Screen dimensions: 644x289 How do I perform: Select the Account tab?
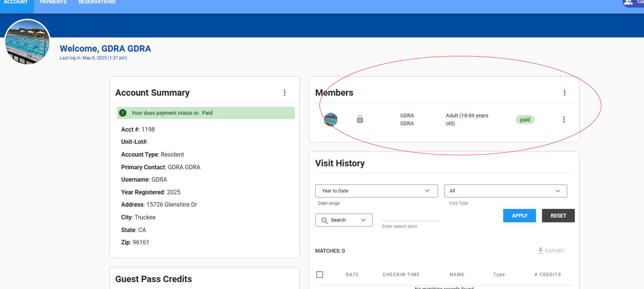pyautogui.click(x=16, y=3)
